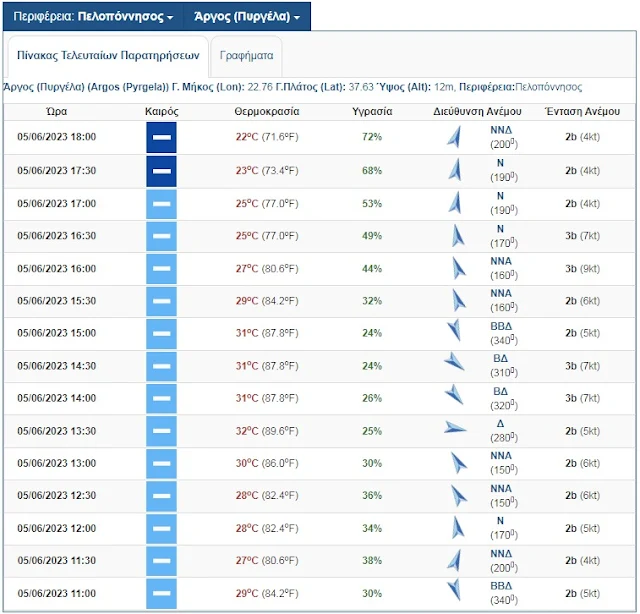
Task: Click the weather icon for 14:00 row
Action: [162, 398]
